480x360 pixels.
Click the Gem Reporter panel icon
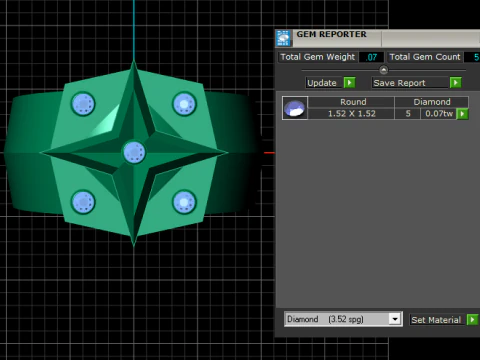284,38
